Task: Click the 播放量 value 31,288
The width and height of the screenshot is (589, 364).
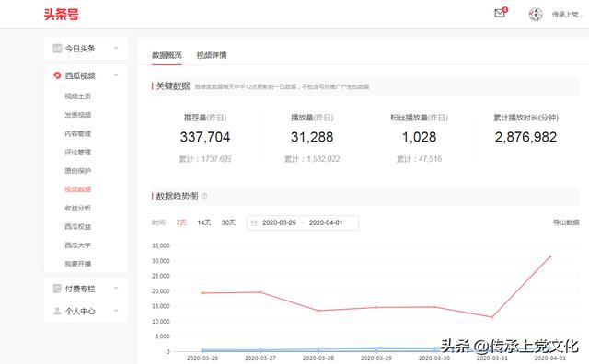Action: 312,137
